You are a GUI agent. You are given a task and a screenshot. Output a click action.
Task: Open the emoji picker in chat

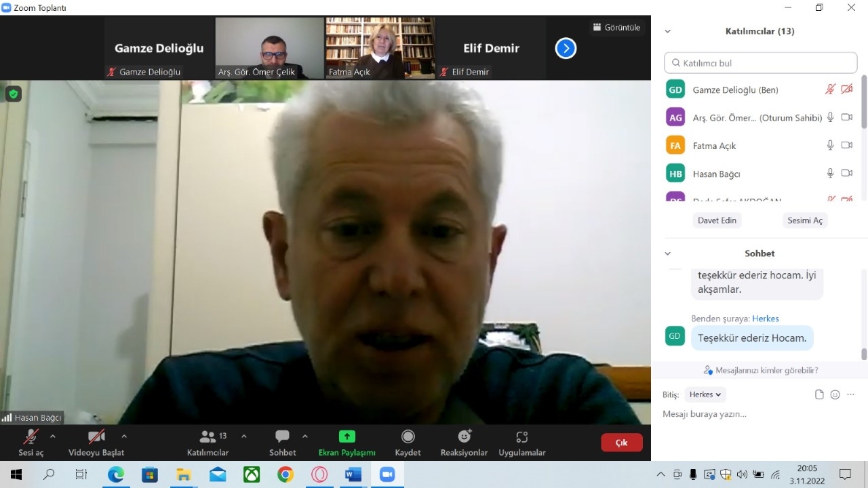[835, 394]
